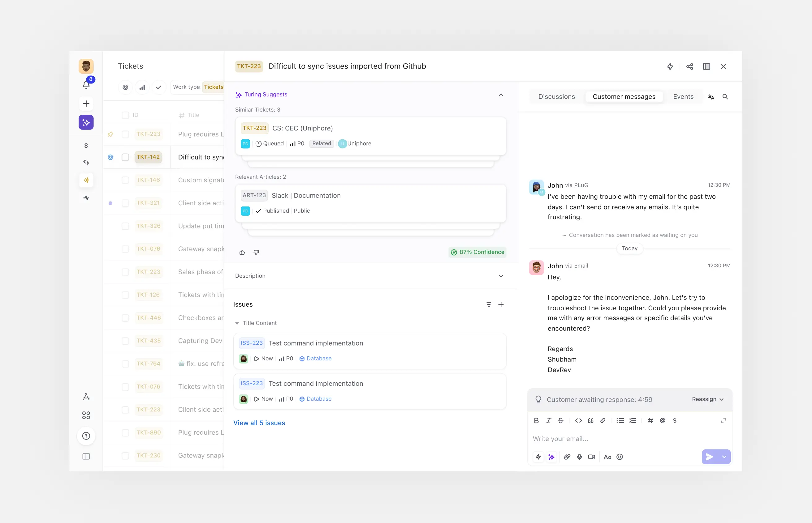This screenshot has width=812, height=523.
Task: Click the share icon in ticket header
Action: coord(688,66)
